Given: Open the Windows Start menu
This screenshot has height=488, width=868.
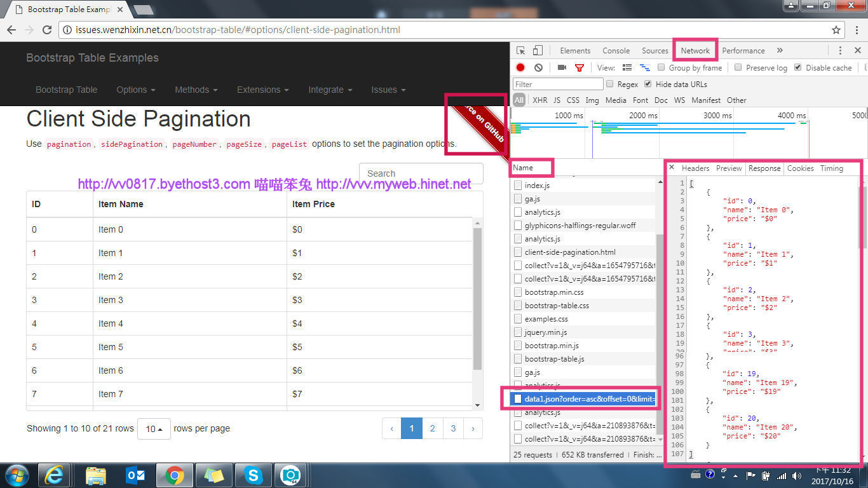Looking at the screenshot, I should (x=16, y=475).
